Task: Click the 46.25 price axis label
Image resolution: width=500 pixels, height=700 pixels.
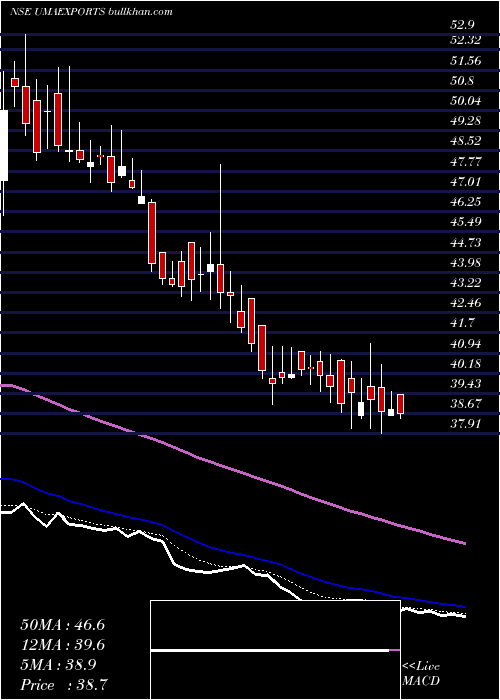Action: click(465, 202)
